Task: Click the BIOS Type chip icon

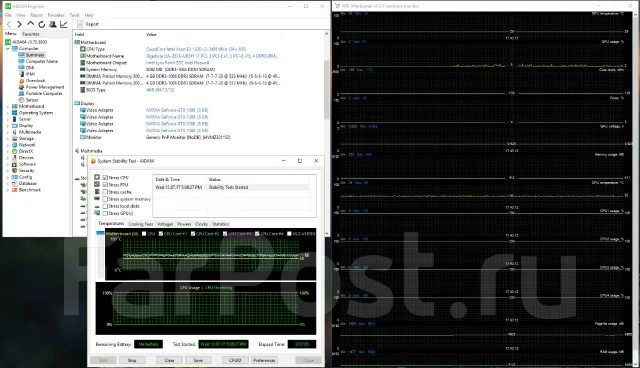Action: pyautogui.click(x=83, y=90)
